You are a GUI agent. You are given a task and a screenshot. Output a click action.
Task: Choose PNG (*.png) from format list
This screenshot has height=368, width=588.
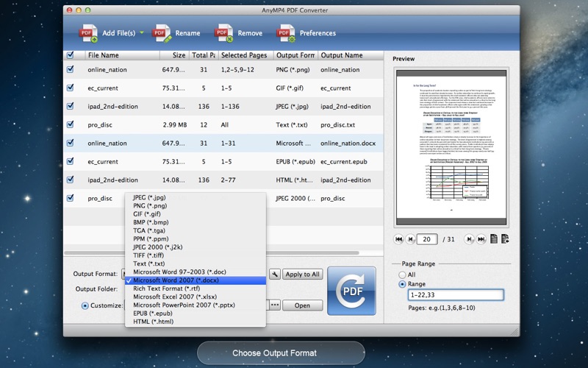point(196,206)
